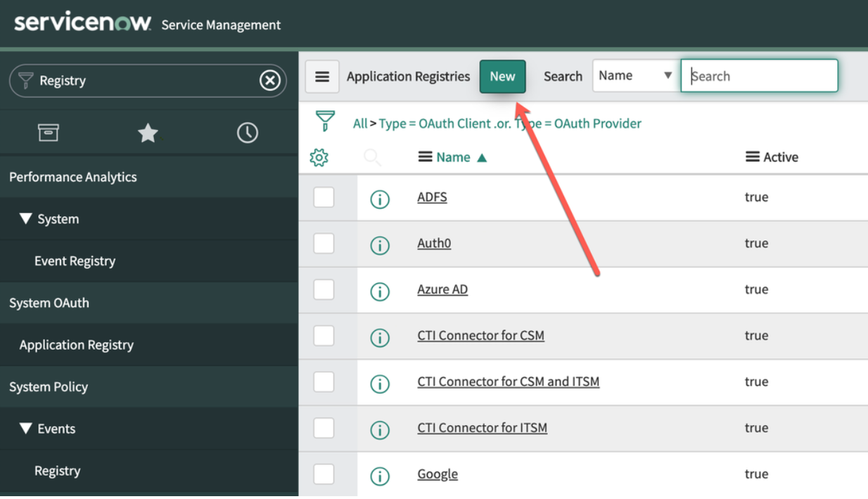Collapse the Events section in the sidebar

pyautogui.click(x=27, y=429)
